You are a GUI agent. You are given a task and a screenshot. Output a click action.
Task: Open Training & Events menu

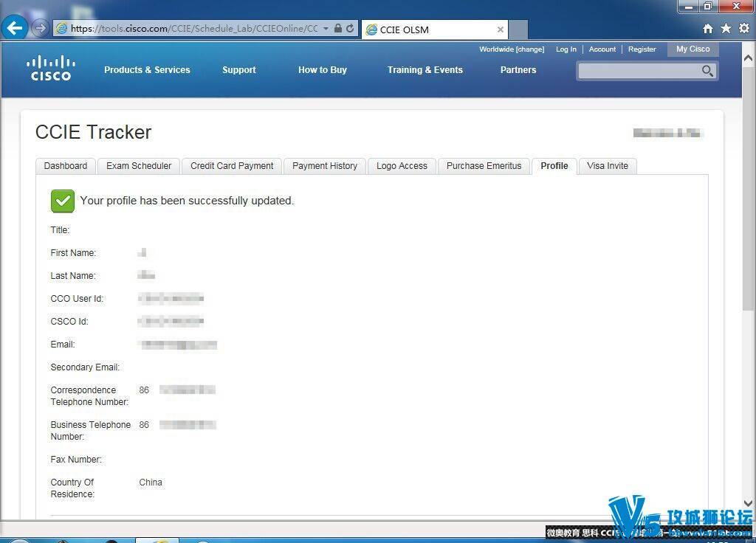pyautogui.click(x=425, y=70)
